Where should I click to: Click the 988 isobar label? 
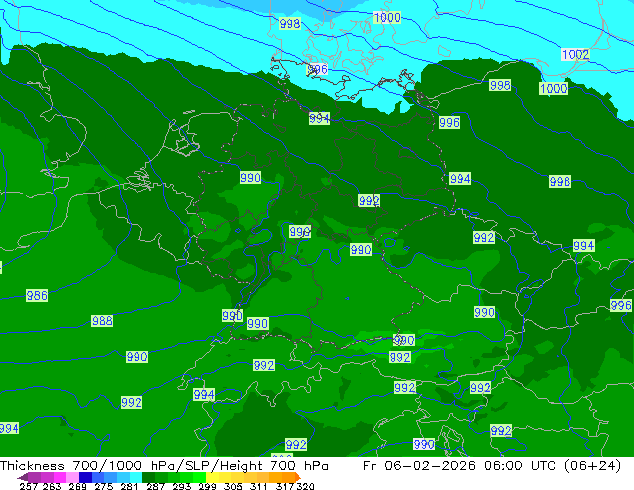coord(102,321)
